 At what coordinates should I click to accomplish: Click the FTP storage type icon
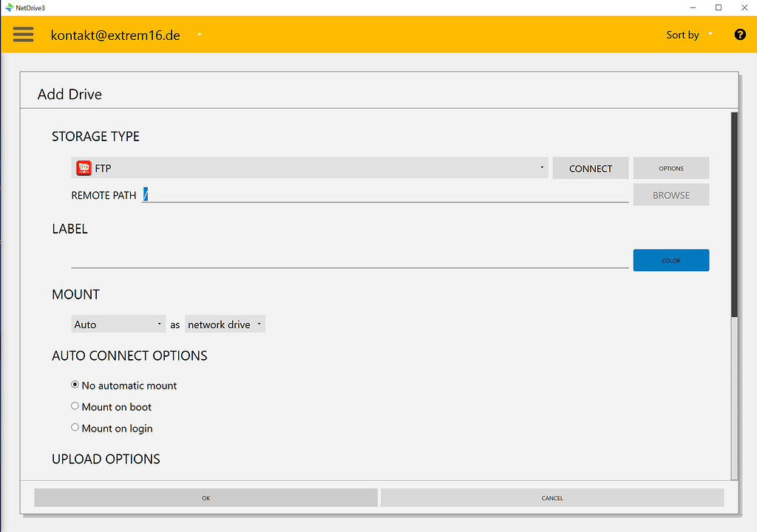pyautogui.click(x=82, y=168)
